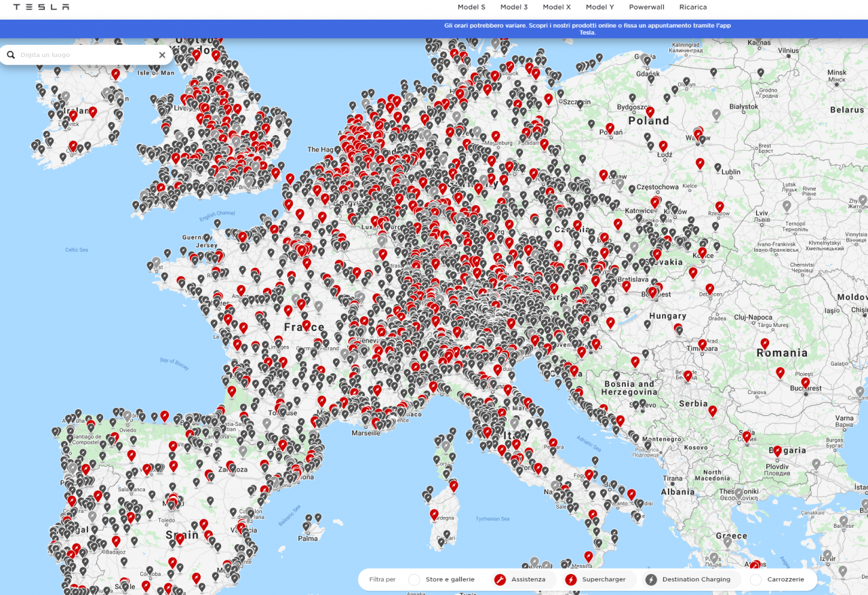The image size is (868, 595).
Task: Select the red pin in southern Serbia
Action: (x=713, y=411)
